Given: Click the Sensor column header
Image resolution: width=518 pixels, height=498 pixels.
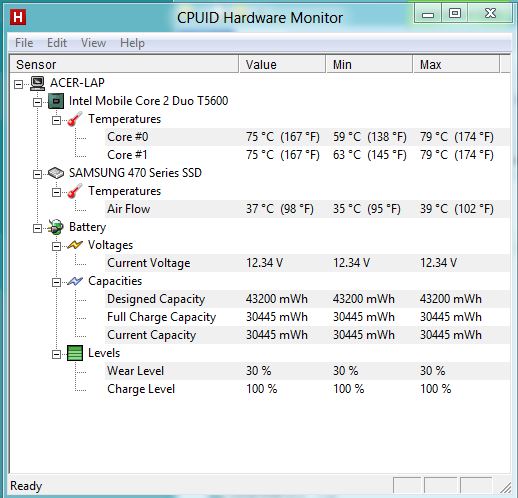Looking at the screenshot, I should tap(124, 64).
